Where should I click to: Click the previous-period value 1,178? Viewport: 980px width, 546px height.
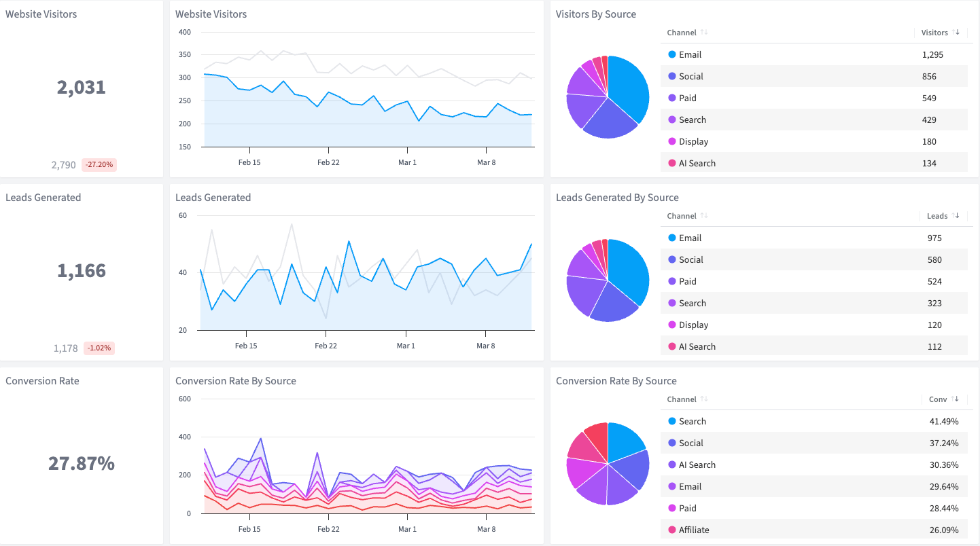(66, 348)
